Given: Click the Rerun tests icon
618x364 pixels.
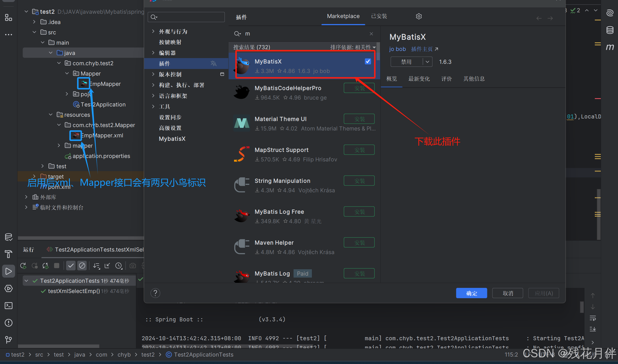Looking at the screenshot, I should (x=23, y=266).
